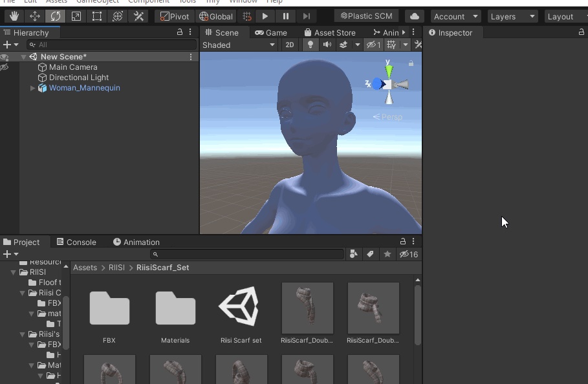Viewport: 588px width, 384px height.
Task: Switch to the Game tab
Action: pyautogui.click(x=271, y=32)
